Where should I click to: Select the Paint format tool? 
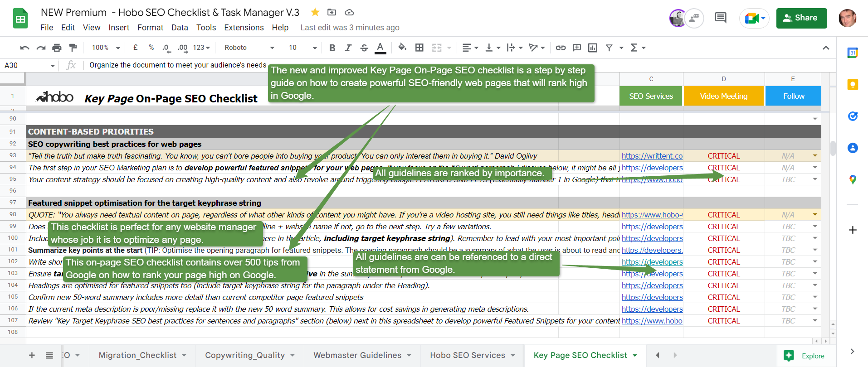(x=73, y=48)
